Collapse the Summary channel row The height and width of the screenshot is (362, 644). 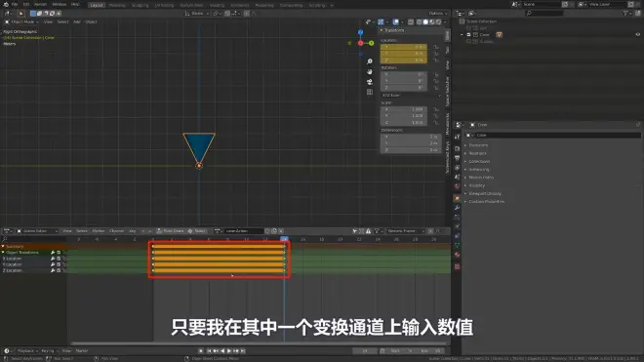[3, 247]
